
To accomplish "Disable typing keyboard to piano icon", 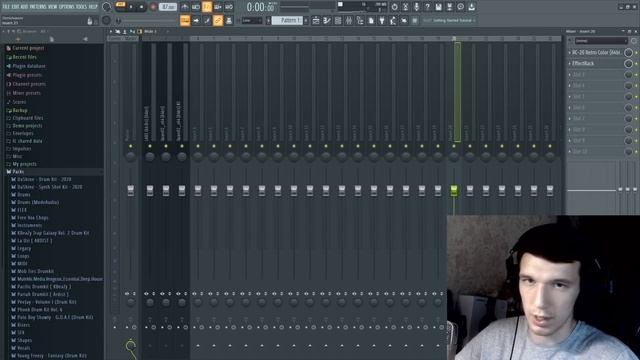I will pos(185,20).
